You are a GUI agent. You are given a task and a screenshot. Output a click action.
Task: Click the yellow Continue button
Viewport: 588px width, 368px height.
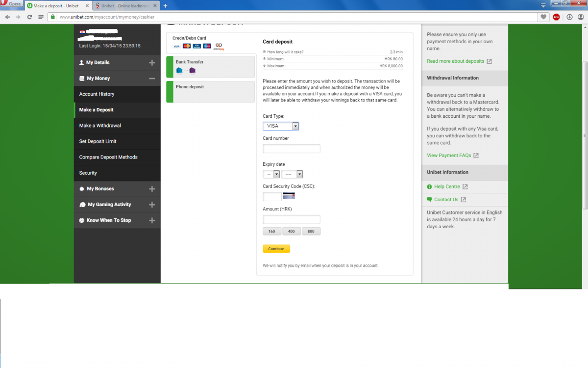pos(276,249)
